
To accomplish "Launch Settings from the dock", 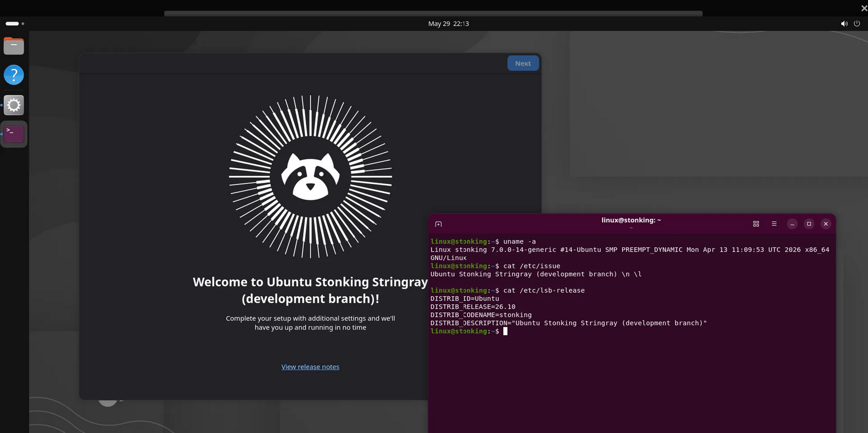I will pos(14,105).
